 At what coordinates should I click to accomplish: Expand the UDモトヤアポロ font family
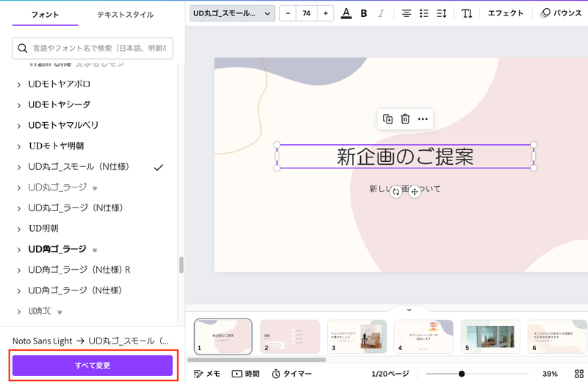pyautogui.click(x=19, y=85)
